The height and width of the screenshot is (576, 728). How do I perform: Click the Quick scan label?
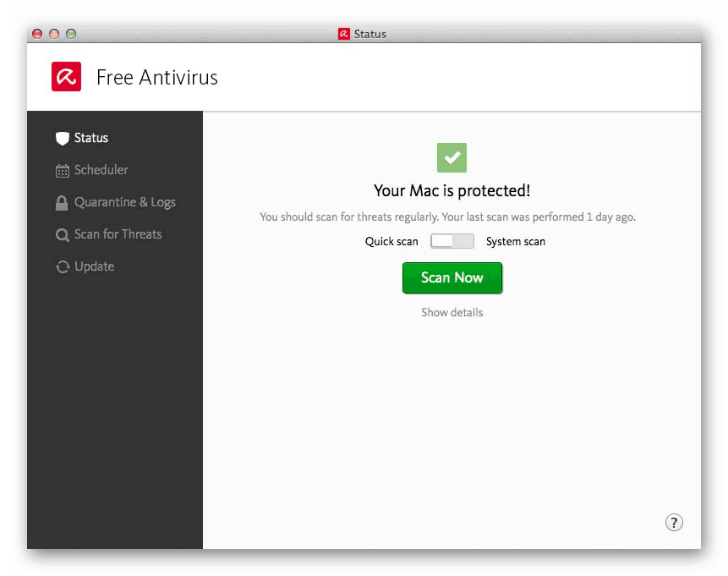coord(391,241)
